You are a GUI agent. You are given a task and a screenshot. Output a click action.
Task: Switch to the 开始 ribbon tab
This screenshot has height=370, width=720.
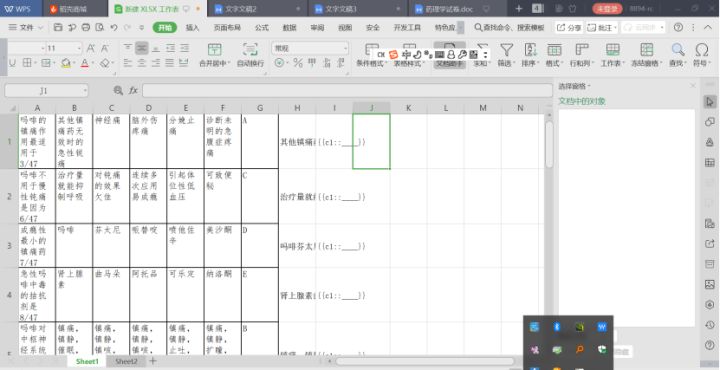pos(165,28)
